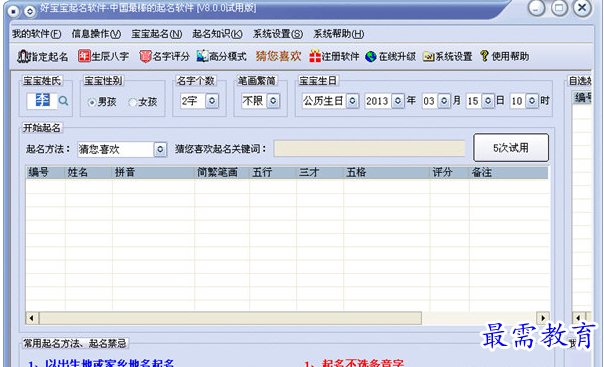Open 使用帮助 question mark toolbar item
Viewport: 604px width, 367px height.
click(x=504, y=56)
